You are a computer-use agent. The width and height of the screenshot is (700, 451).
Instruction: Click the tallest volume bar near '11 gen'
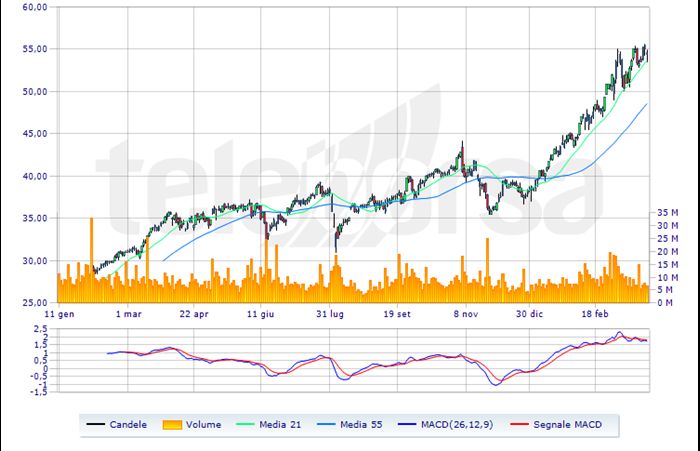pyautogui.click(x=91, y=260)
